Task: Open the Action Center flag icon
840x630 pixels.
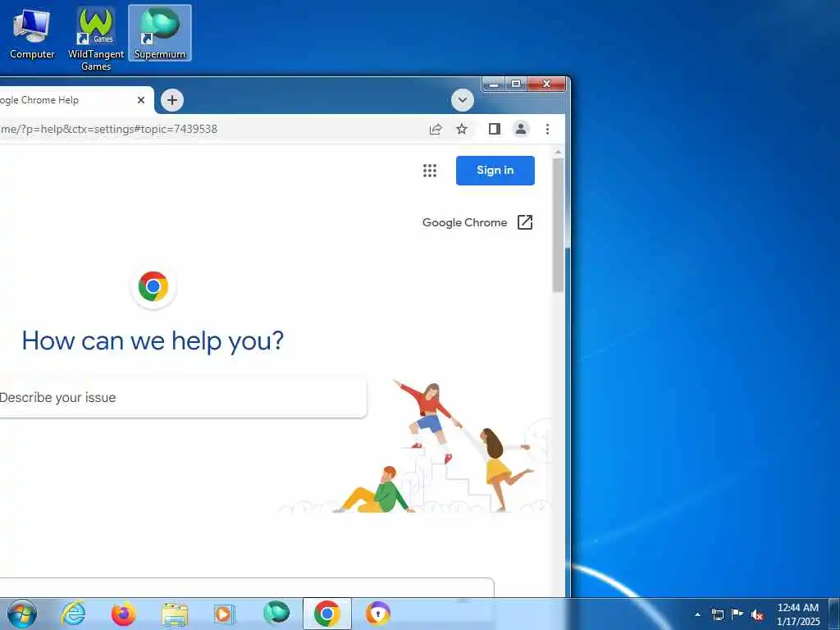Action: click(737, 614)
